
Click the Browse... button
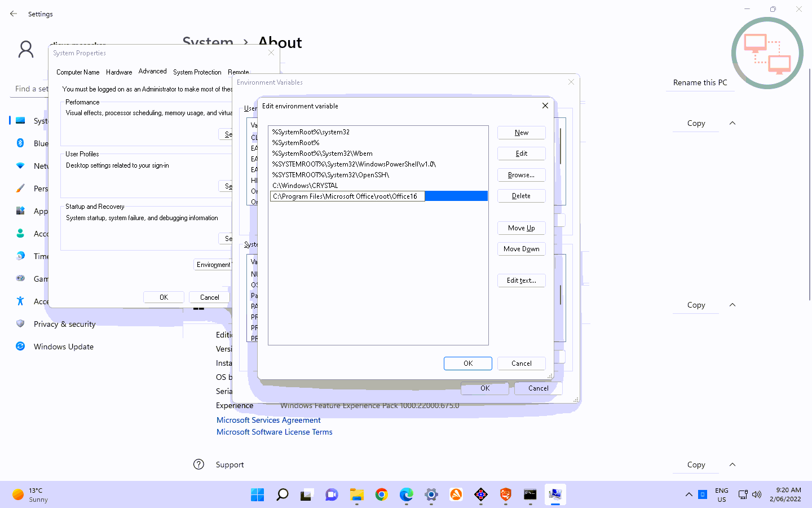pyautogui.click(x=521, y=175)
